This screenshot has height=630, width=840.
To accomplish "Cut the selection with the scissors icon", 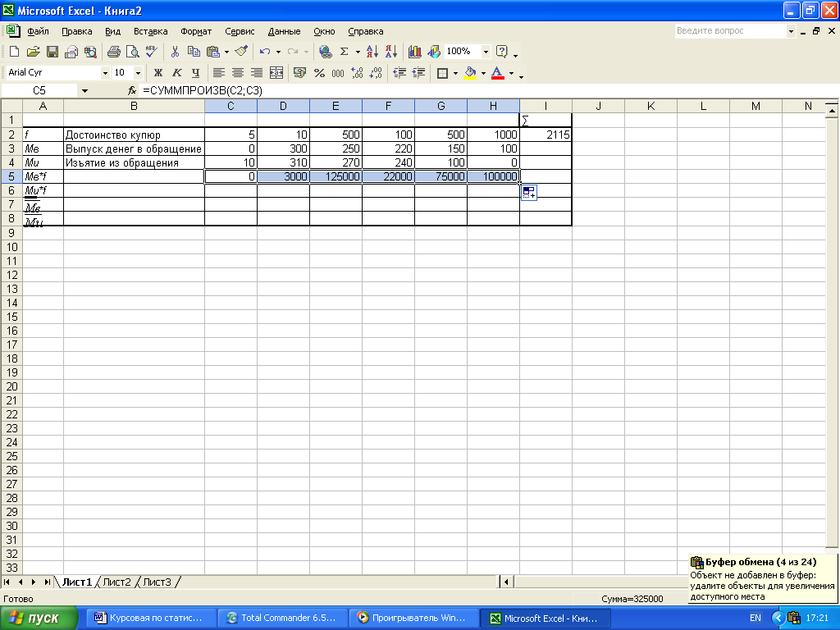I will point(175,52).
